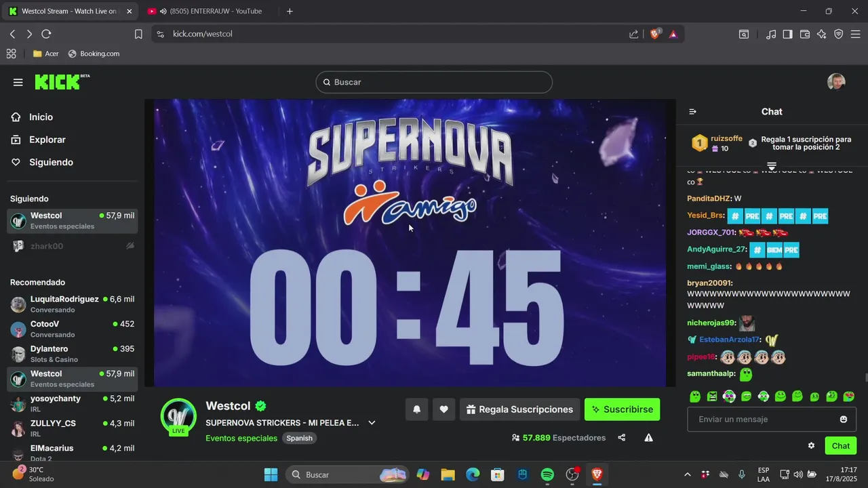Open ruizsoffe top gifter profile
Screen dimensions: 868x488
(726, 138)
